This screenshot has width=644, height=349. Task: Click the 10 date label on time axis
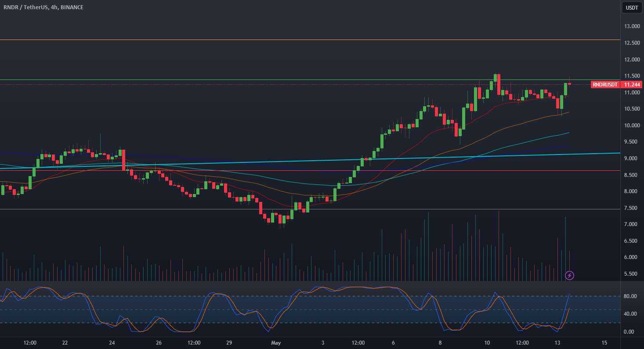point(487,343)
